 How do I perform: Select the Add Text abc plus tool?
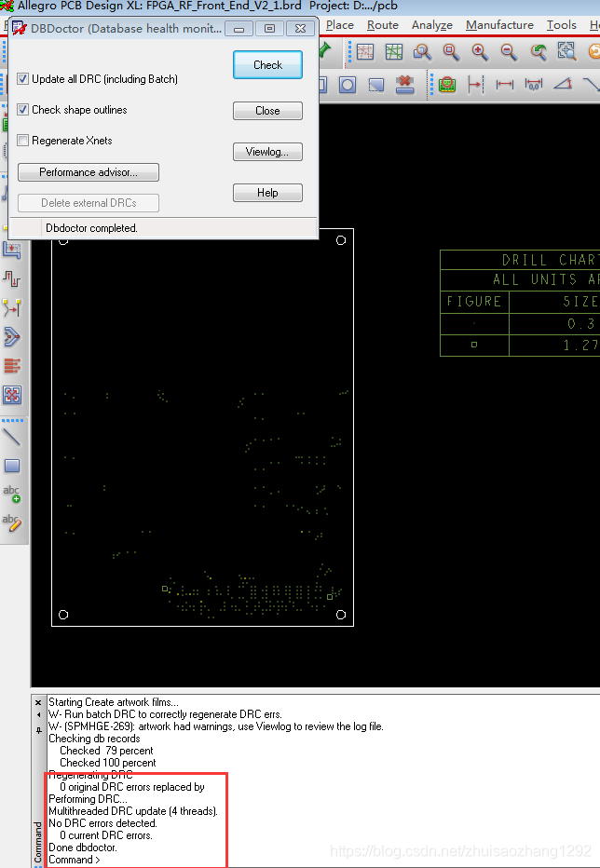pos(12,494)
